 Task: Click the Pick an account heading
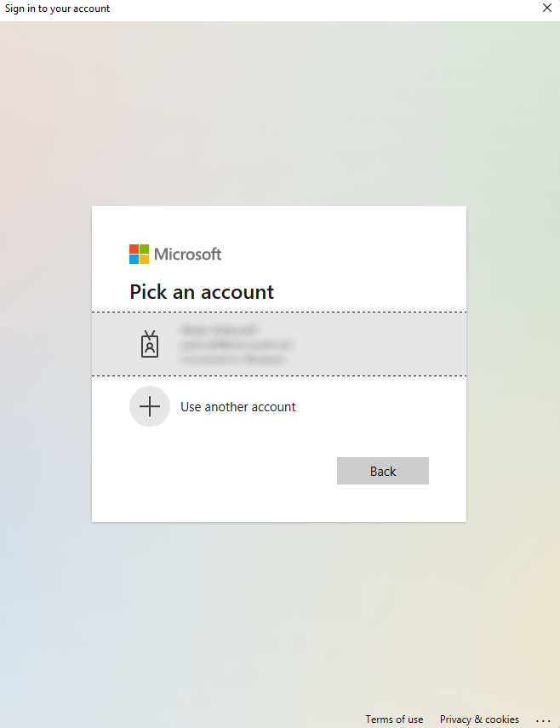pyautogui.click(x=202, y=292)
